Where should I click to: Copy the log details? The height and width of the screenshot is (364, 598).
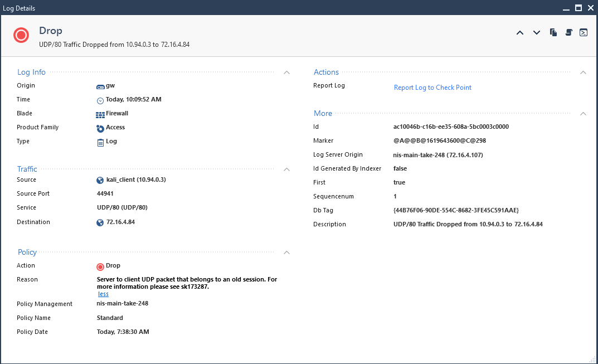click(x=553, y=32)
